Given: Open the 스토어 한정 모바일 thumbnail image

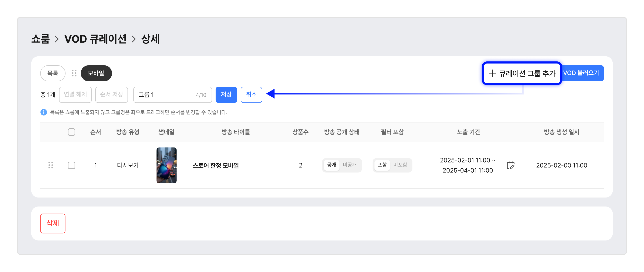Looking at the screenshot, I should [x=167, y=165].
